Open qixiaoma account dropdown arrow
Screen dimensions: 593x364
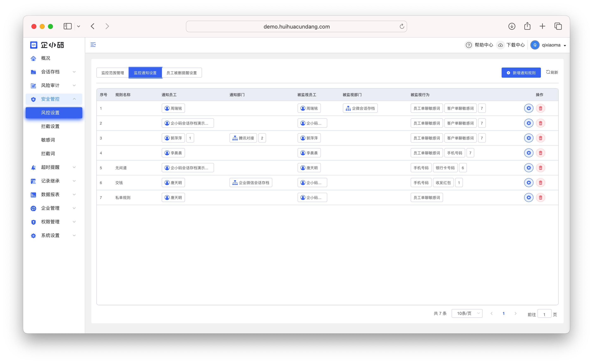564,45
